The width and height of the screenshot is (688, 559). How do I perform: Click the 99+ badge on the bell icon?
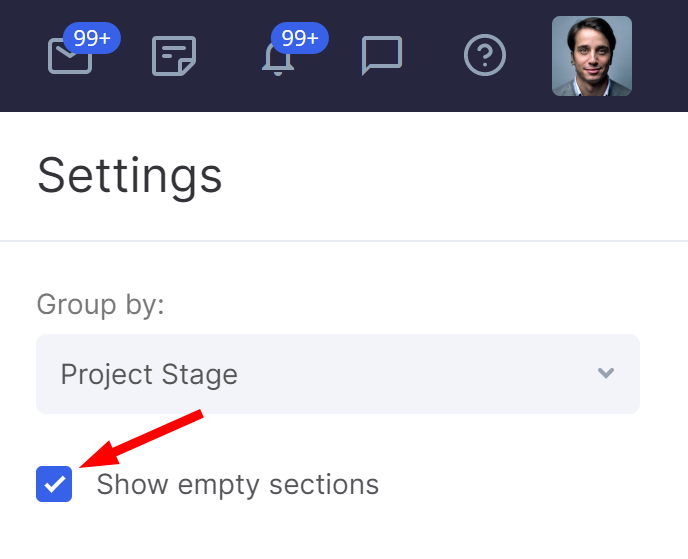pos(300,39)
